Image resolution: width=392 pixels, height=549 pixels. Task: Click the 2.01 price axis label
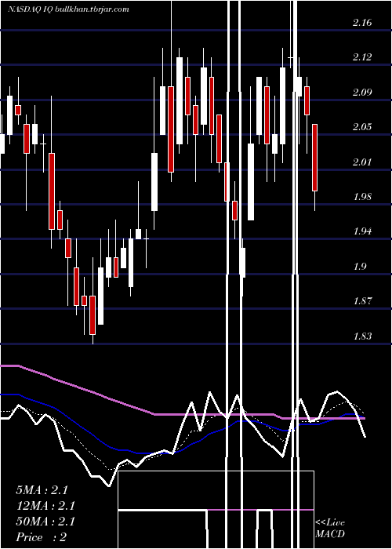[362, 162]
